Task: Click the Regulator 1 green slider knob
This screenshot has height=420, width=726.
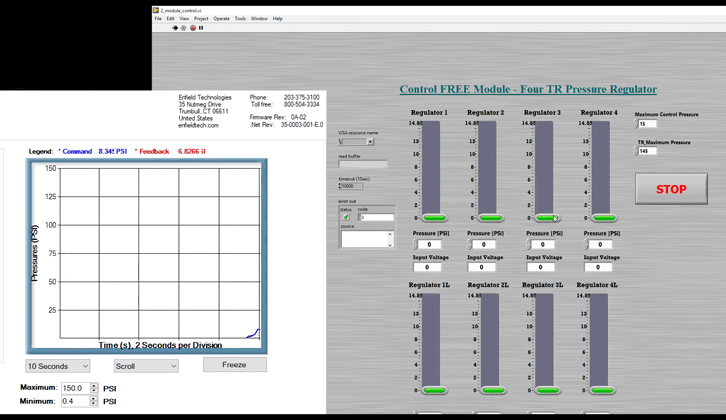Action: pyautogui.click(x=434, y=218)
